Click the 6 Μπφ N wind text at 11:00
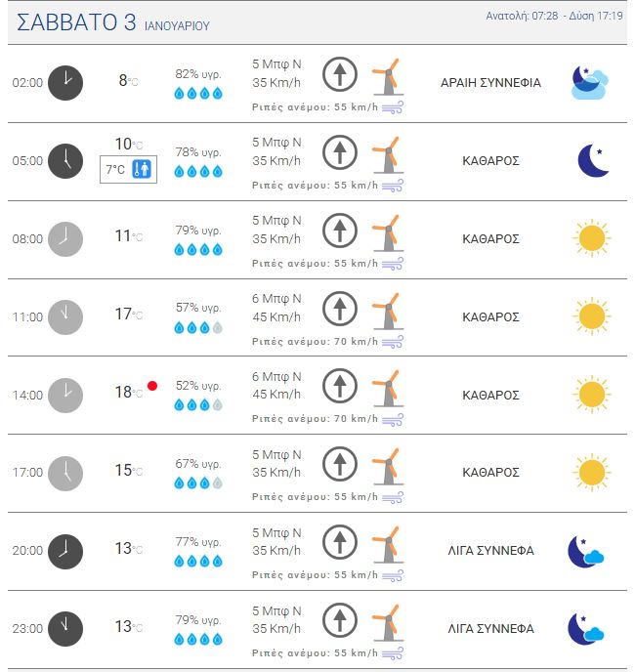Image resolution: width=636 pixels, height=672 pixels. click(x=276, y=299)
